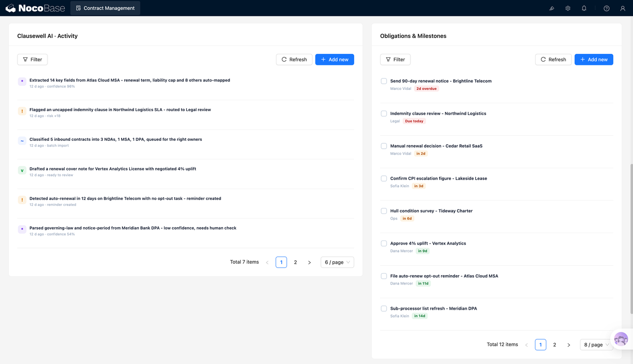Check Confirm CPI escalation figure - Lakeside Lease

pyautogui.click(x=384, y=178)
